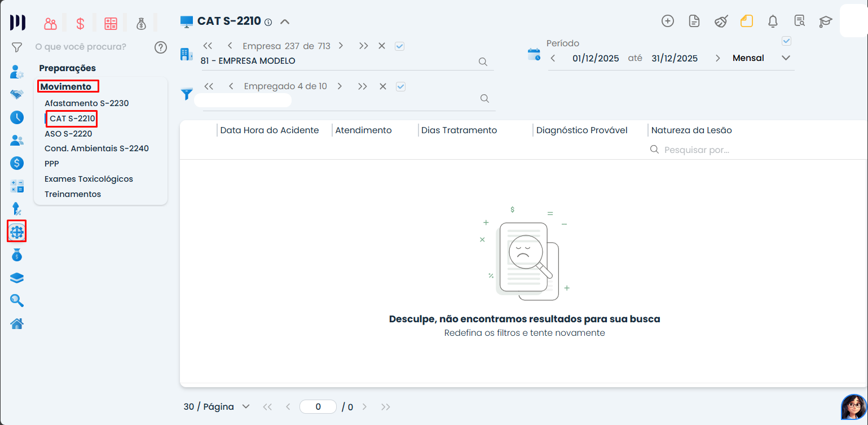Select Afastamento S-2230 menu item
This screenshot has width=868, height=425.
(x=86, y=103)
